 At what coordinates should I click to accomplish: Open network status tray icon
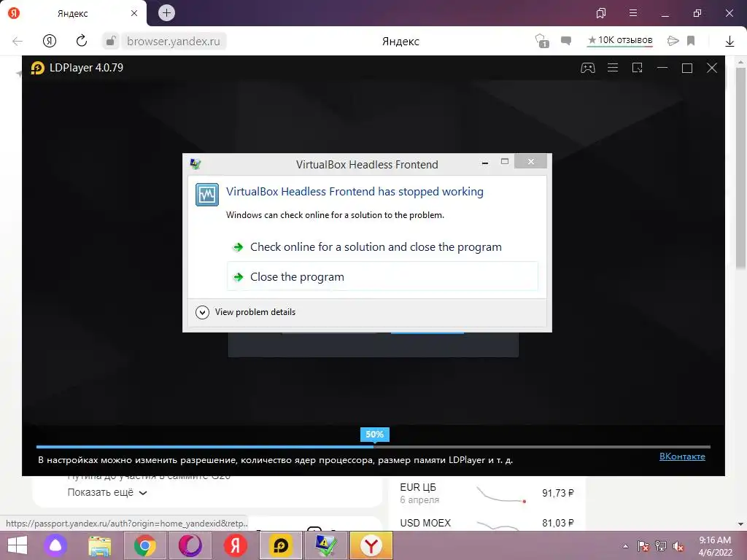(660, 545)
